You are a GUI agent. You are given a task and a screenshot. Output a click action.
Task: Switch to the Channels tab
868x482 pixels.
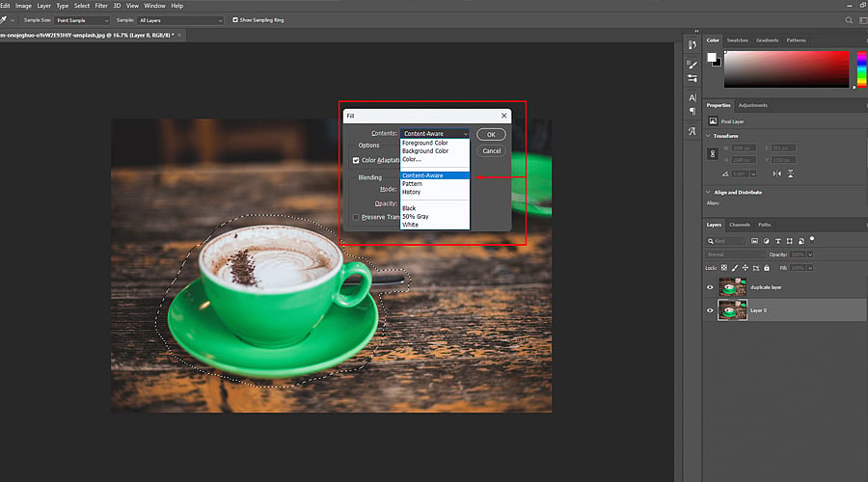tap(739, 225)
